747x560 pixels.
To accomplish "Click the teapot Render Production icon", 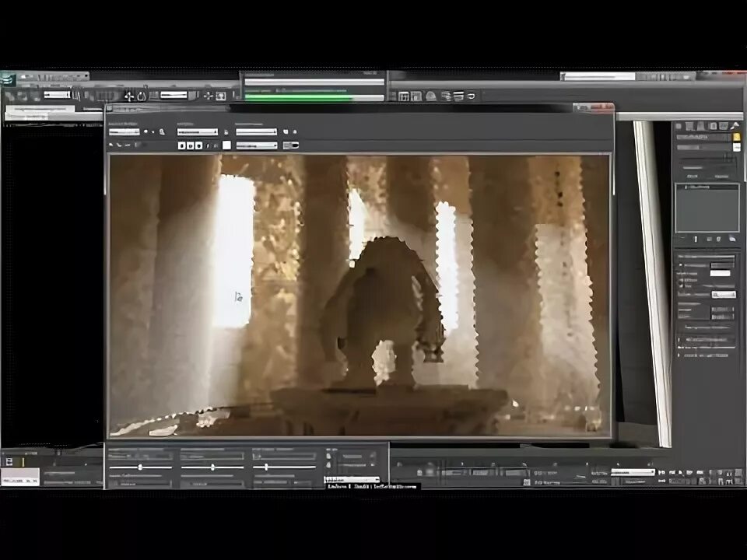I will pos(472,96).
